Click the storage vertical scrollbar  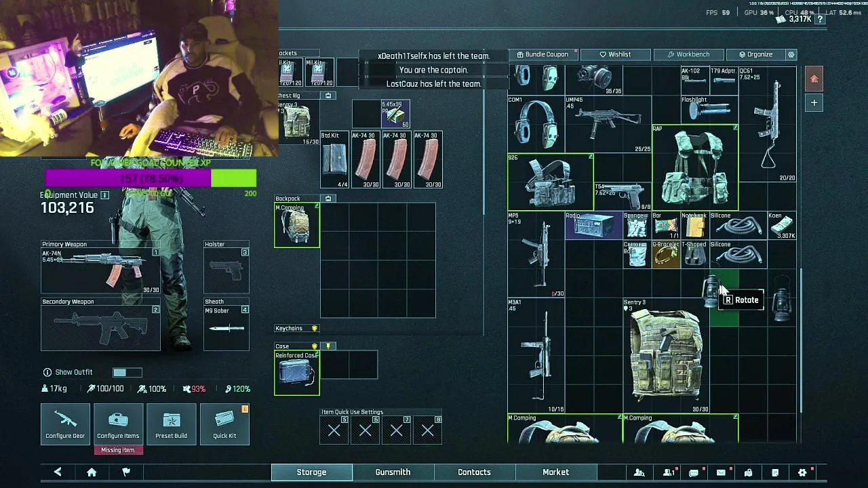pyautogui.click(x=801, y=339)
